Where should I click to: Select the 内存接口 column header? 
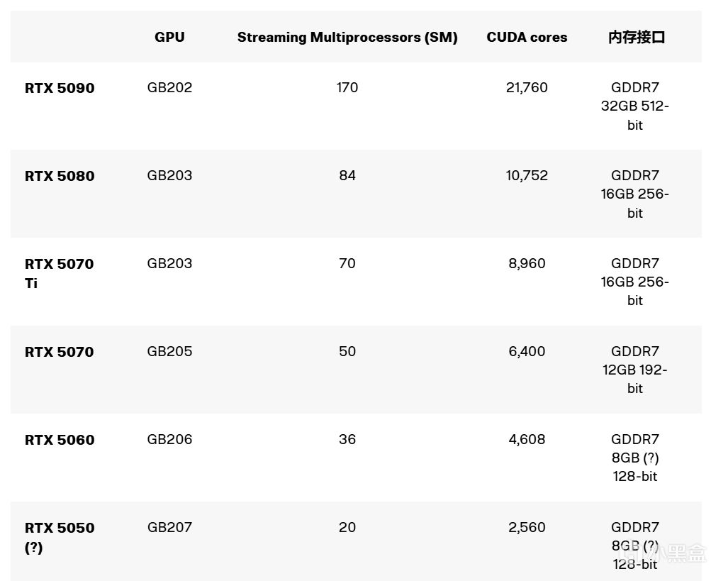[636, 37]
